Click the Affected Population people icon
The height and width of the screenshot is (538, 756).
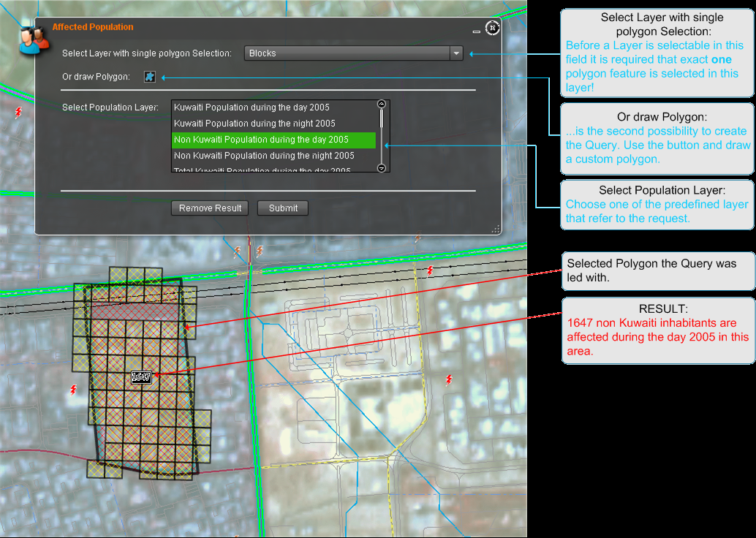[34, 37]
